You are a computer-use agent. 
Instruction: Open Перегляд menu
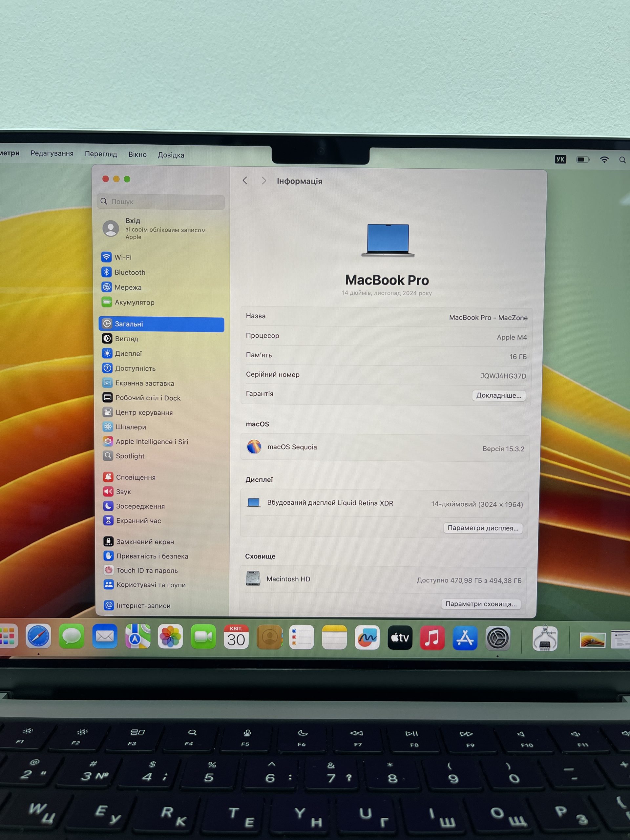(101, 154)
